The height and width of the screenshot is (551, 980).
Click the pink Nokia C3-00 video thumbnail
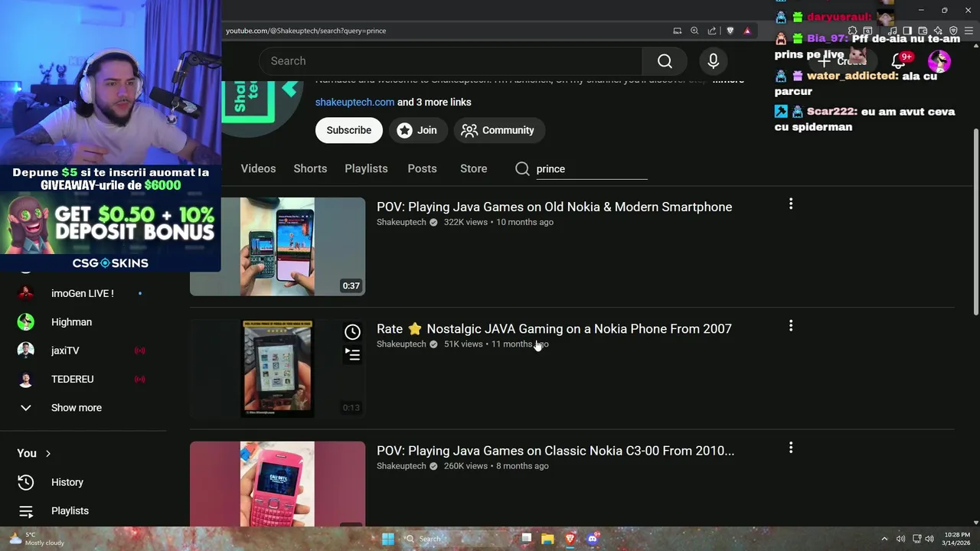[277, 484]
